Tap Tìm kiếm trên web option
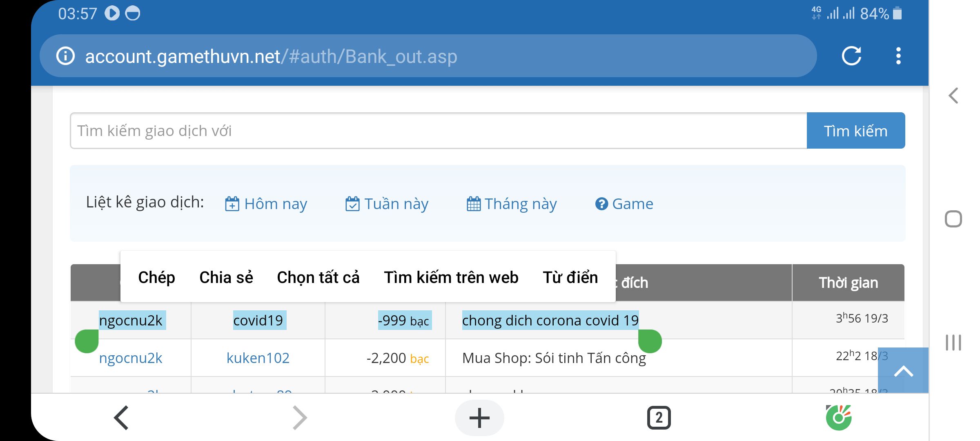 [x=451, y=277]
